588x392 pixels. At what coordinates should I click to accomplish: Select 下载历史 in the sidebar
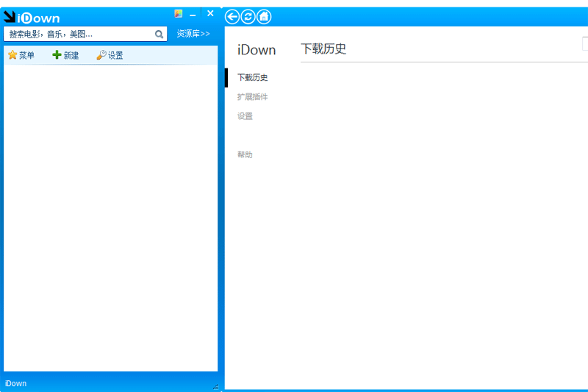(x=252, y=78)
